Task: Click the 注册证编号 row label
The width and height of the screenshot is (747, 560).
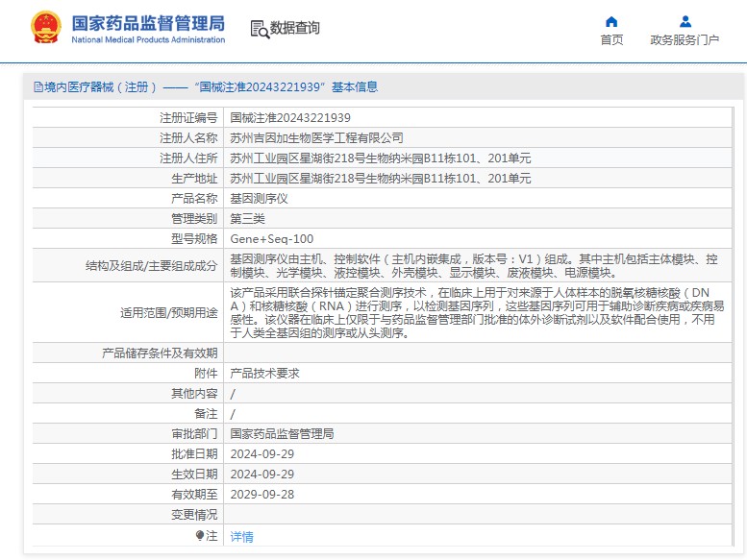Action: click(188, 117)
